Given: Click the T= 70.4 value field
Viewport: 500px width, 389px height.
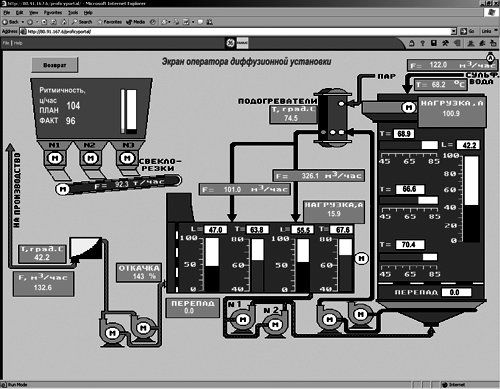Looking at the screenshot, I should [x=410, y=245].
